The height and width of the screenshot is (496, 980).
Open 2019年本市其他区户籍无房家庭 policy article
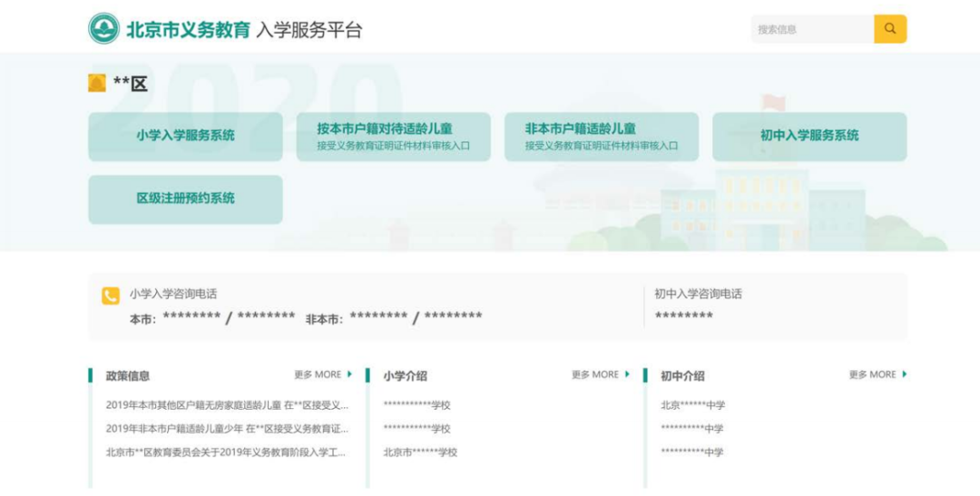pos(227,405)
